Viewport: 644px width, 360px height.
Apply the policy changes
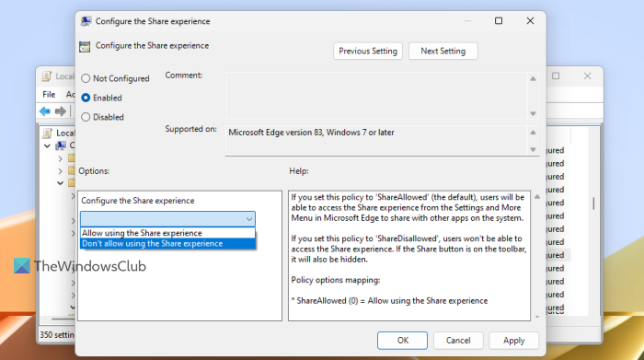[513, 341]
